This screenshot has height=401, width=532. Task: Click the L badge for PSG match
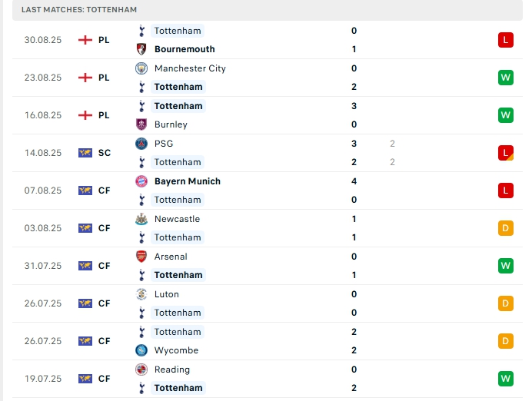tap(505, 153)
